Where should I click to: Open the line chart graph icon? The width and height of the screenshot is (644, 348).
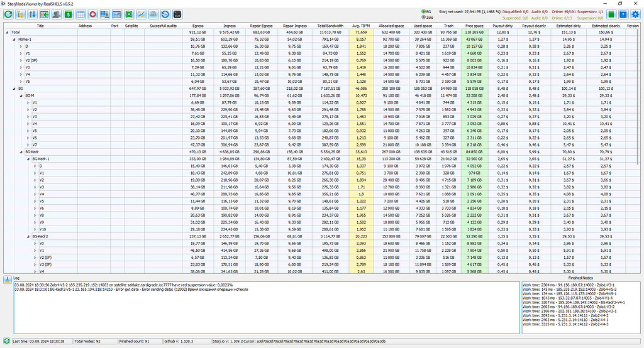(x=142, y=14)
